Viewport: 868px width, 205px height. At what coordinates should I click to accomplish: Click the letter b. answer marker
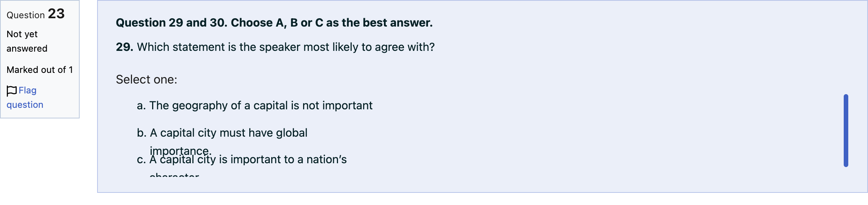(x=142, y=133)
